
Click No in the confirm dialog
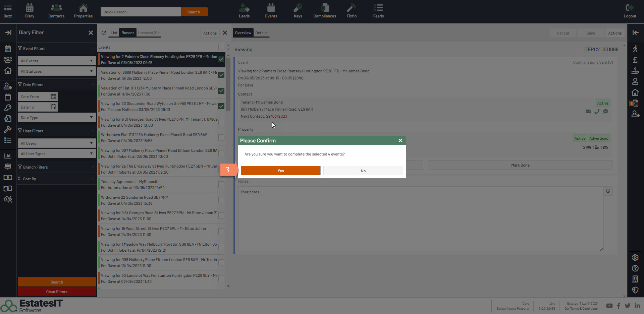[x=363, y=171]
